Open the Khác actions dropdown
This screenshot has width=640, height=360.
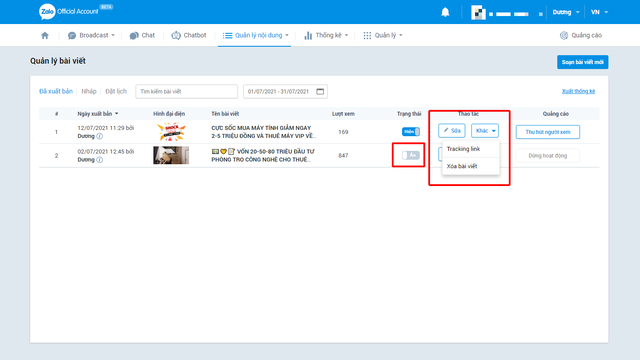click(485, 131)
